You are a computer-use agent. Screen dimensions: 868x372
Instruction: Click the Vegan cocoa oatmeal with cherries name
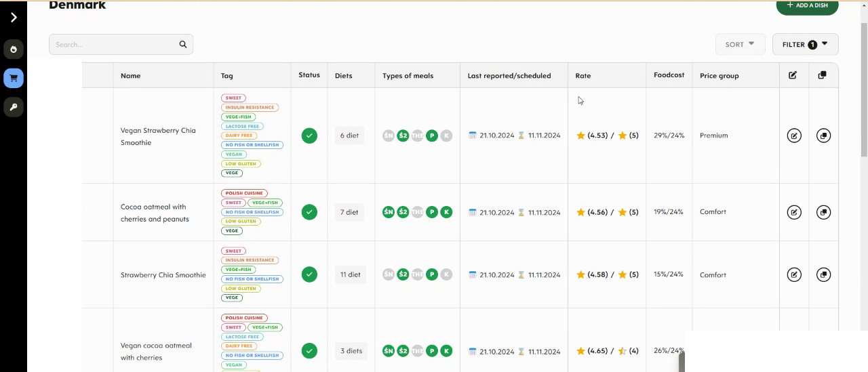pyautogui.click(x=156, y=351)
